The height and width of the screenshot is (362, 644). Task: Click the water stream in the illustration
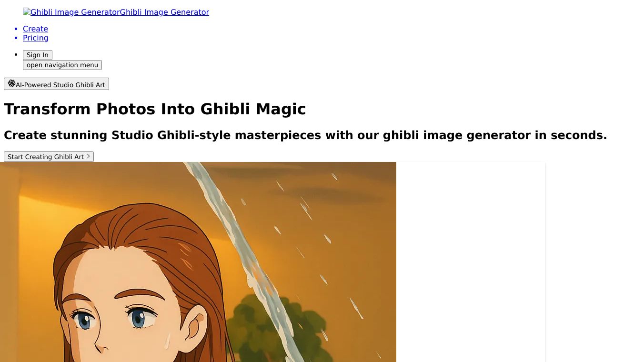[248, 248]
